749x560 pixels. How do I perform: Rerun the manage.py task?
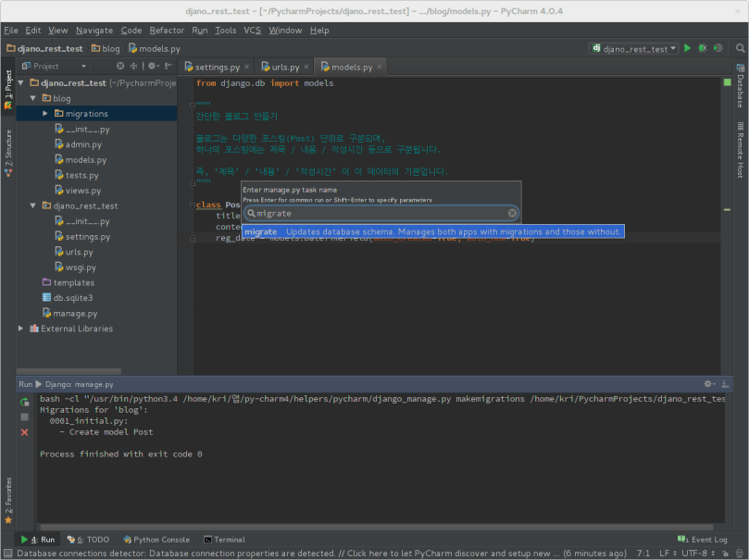click(24, 402)
